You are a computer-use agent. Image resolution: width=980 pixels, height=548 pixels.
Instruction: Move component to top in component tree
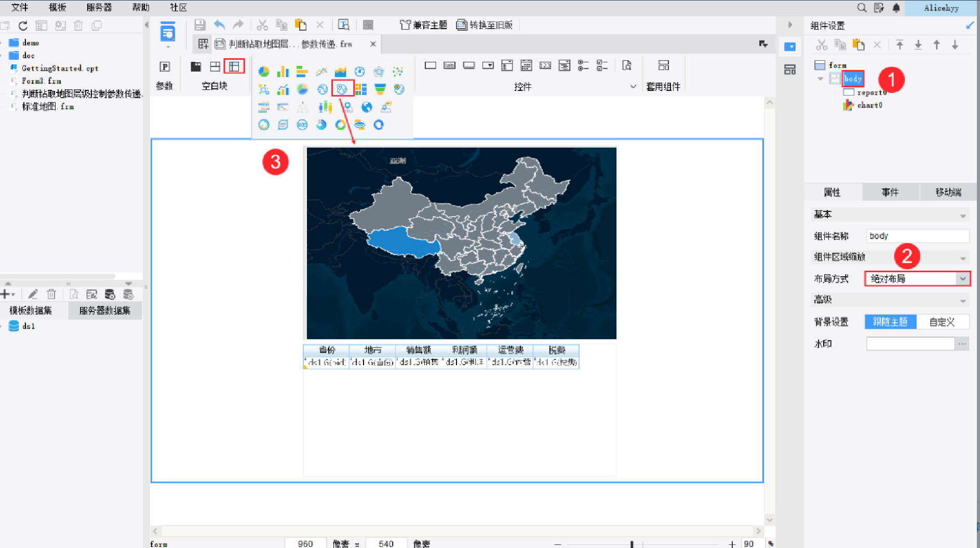click(x=900, y=45)
